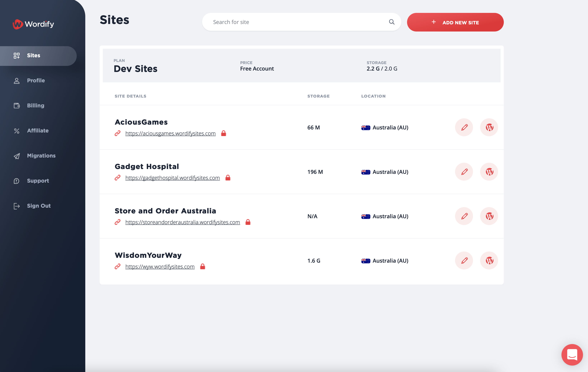Click the Sites page heading
588x372 pixels.
point(114,20)
